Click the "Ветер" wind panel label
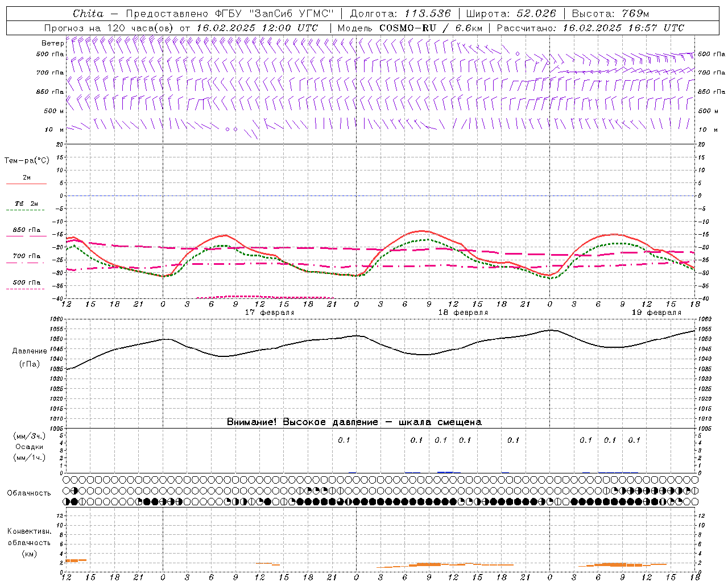 point(52,43)
